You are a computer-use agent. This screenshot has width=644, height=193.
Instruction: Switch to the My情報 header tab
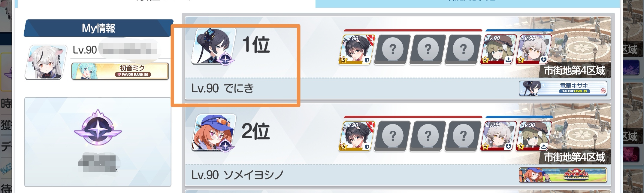point(98,28)
